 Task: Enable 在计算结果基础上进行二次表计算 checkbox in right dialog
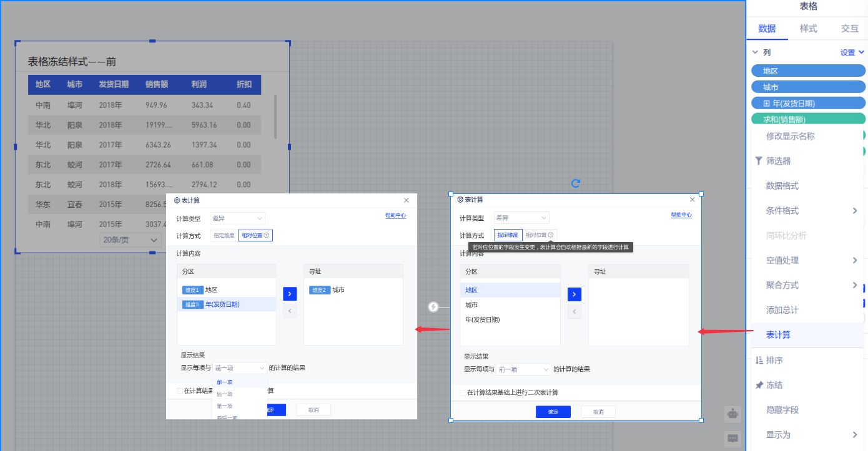tap(463, 393)
